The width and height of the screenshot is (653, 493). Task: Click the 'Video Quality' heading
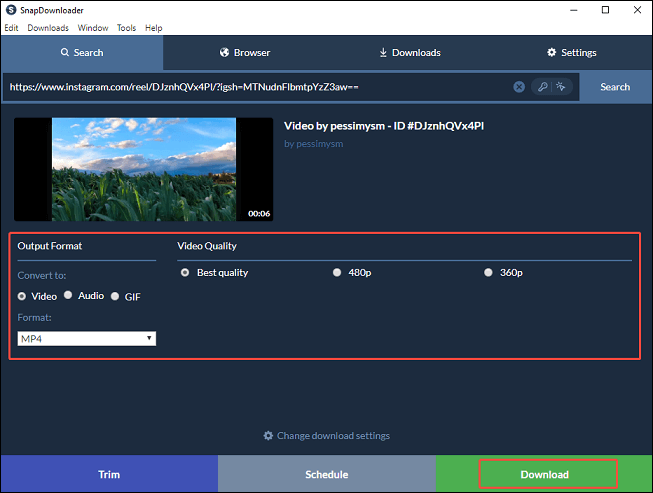tap(207, 246)
